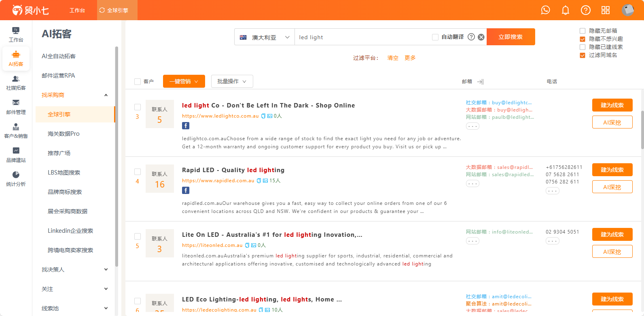The width and height of the screenshot is (644, 316).
Task: Check the select-all 客户 checkbox
Action: (x=138, y=82)
